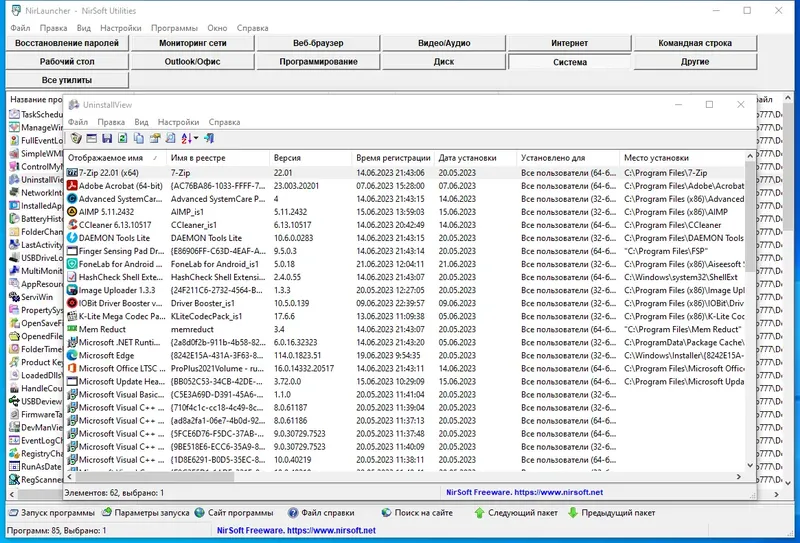
Task: Switch to Командная строка category tab
Action: click(695, 43)
